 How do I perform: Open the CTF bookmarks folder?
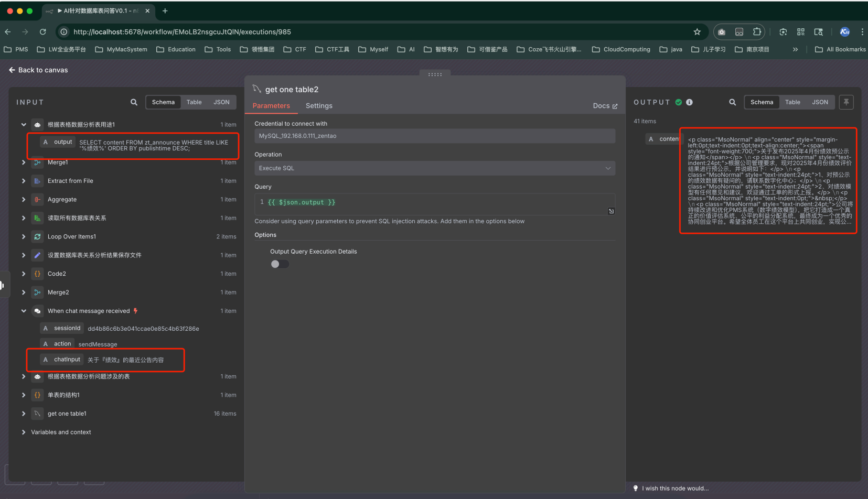(295, 49)
